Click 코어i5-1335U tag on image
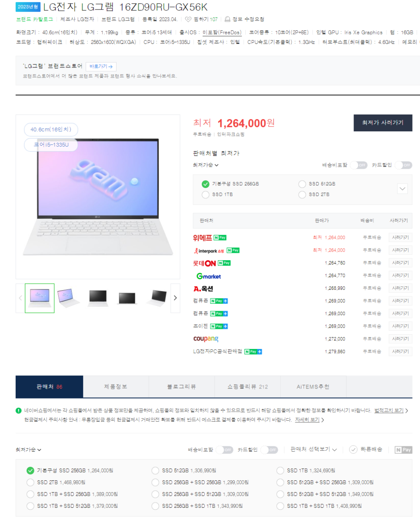 [x=51, y=144]
